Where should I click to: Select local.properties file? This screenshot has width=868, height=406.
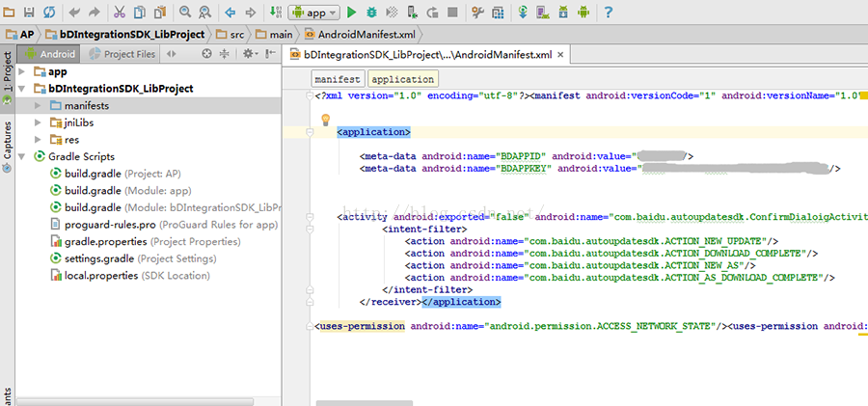[130, 276]
